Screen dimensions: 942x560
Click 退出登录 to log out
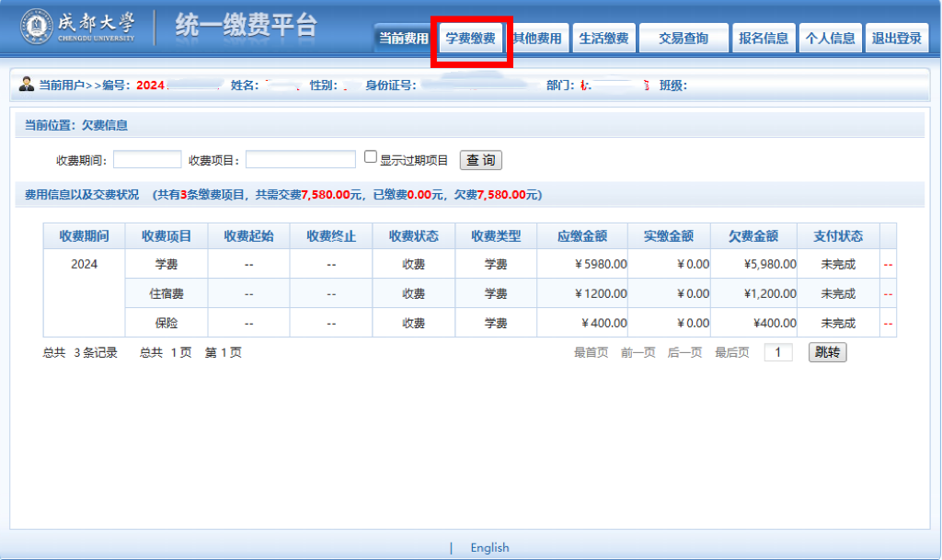897,39
